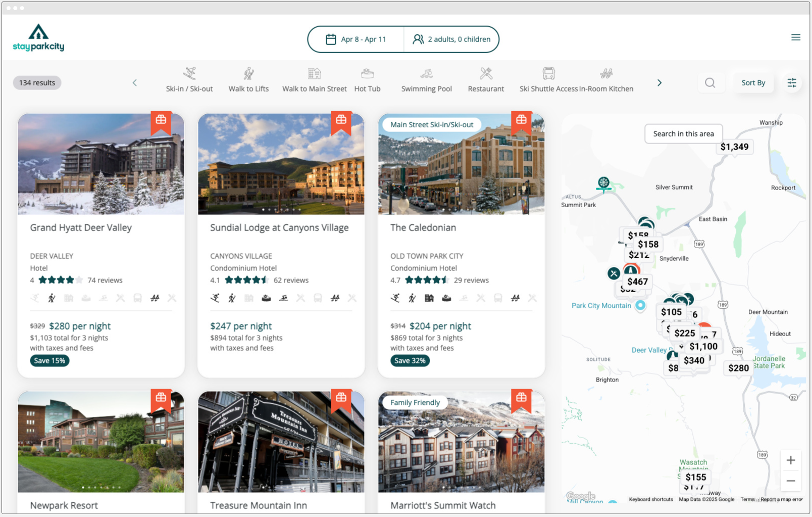Click the guests person icon
The height and width of the screenshot is (517, 812).
[x=418, y=39]
